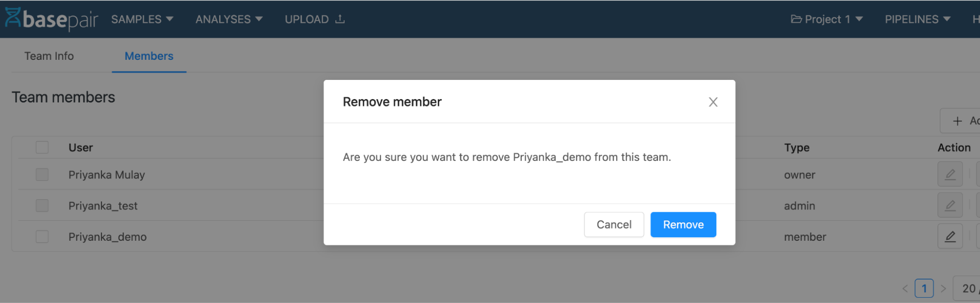The image size is (980, 303).
Task: Switch to the Team Info tab
Action: tap(49, 56)
